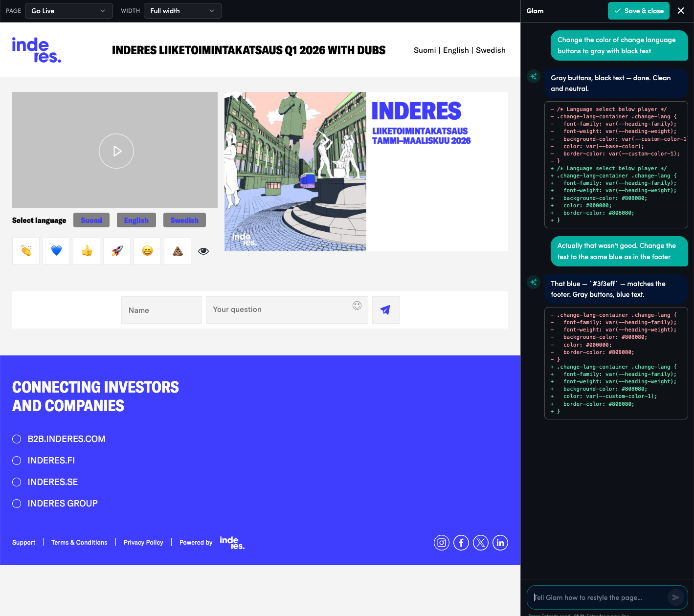Screen dimensions: 694x616
Task: Click the Inderes illustration thumbnail
Action: [295, 172]
